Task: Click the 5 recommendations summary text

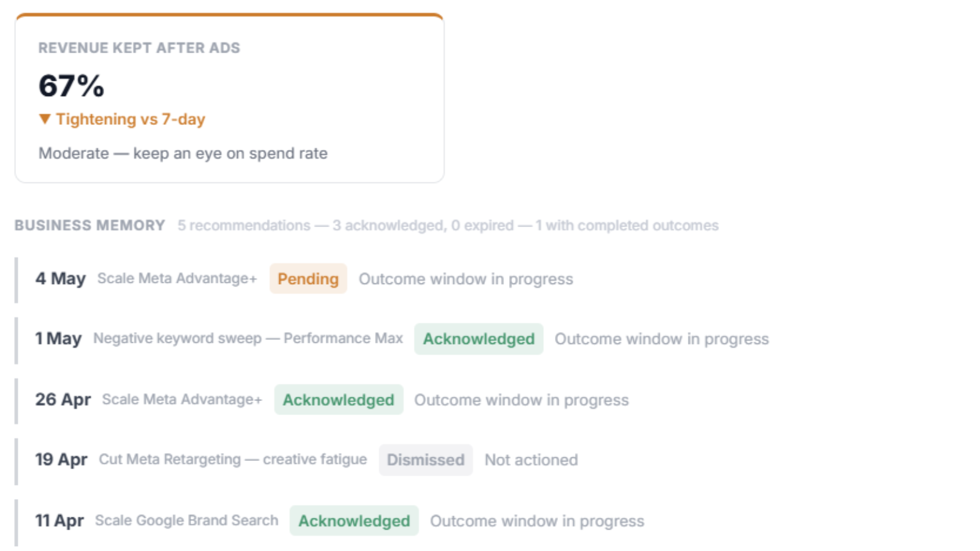Action: pyautogui.click(x=448, y=225)
